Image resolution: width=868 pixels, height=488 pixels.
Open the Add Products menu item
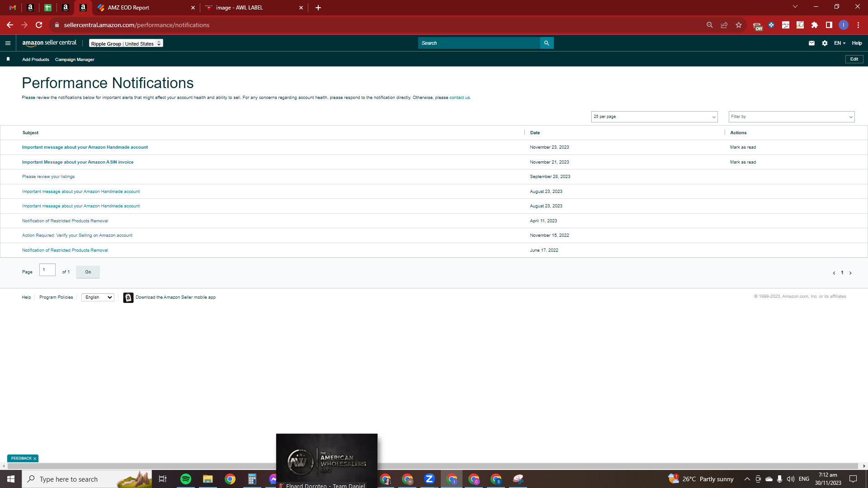point(36,60)
